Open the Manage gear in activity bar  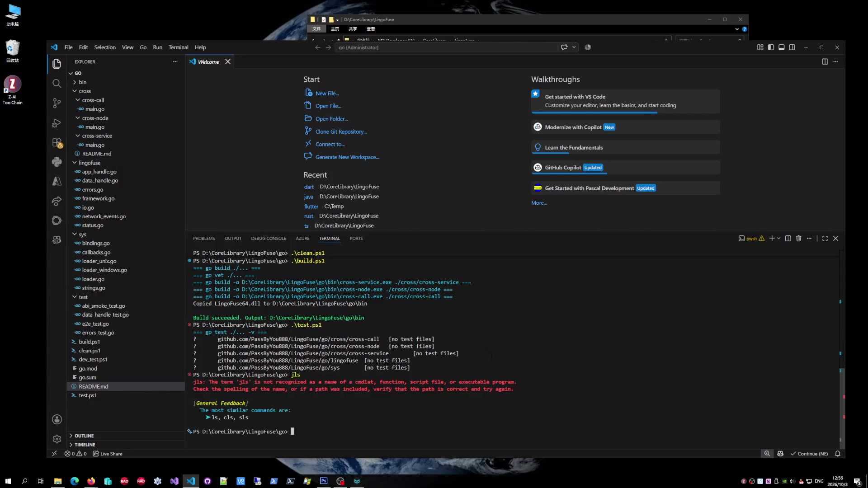57,439
